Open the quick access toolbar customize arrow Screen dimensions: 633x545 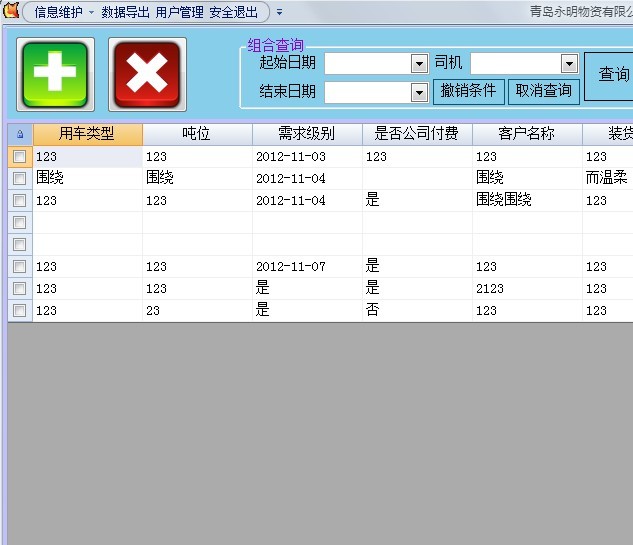(x=279, y=13)
